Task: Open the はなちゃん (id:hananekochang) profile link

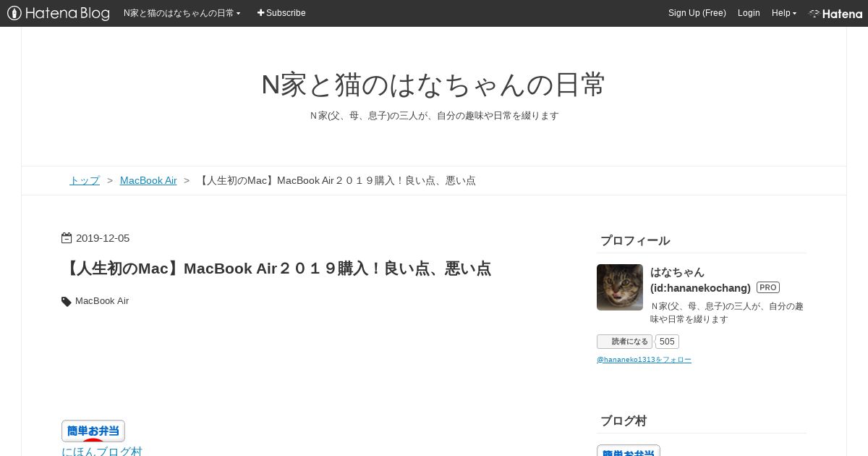Action: point(700,279)
